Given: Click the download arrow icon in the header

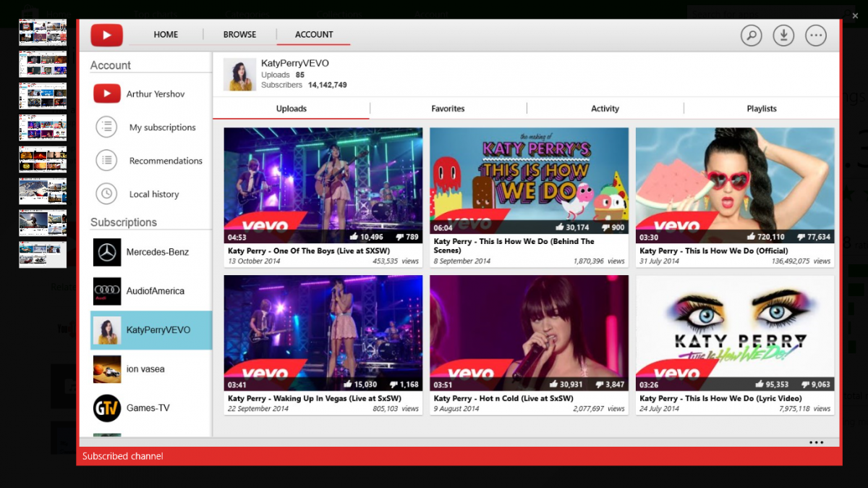Looking at the screenshot, I should 783,35.
